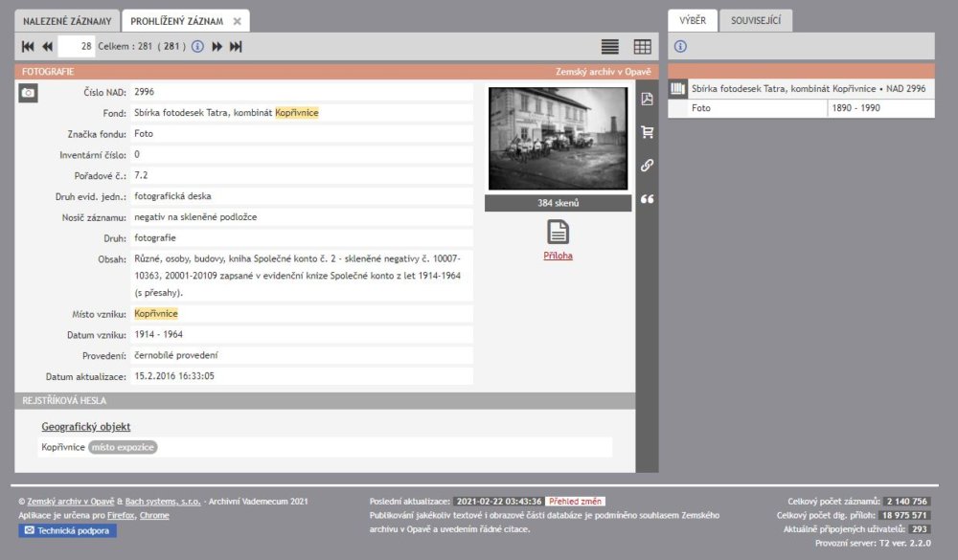Select Sbírka fotodesek Tatra row in Výběr

(801, 89)
